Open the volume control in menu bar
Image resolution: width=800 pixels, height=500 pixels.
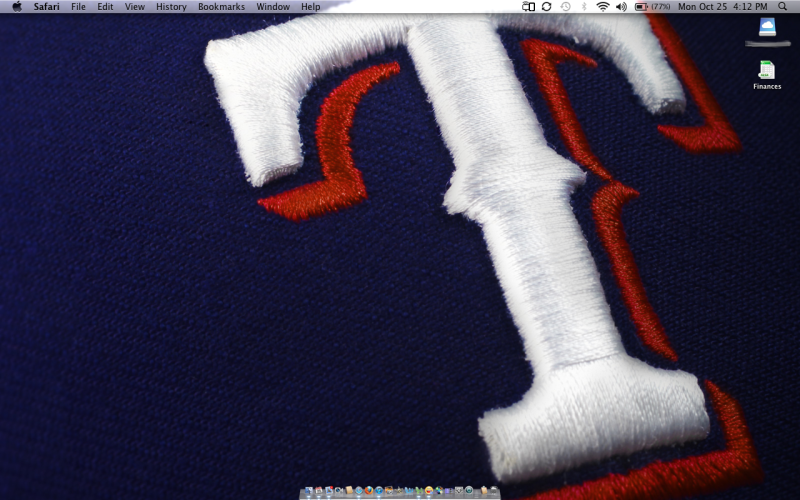pos(621,7)
